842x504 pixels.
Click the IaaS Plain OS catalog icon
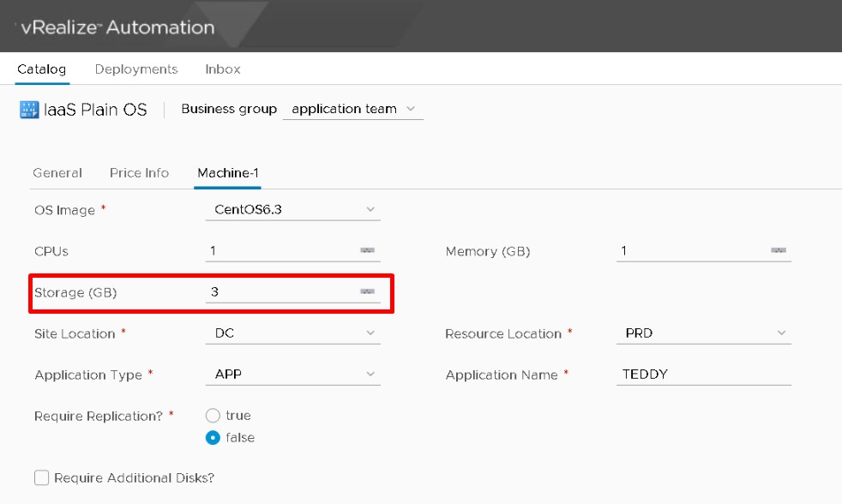29,110
